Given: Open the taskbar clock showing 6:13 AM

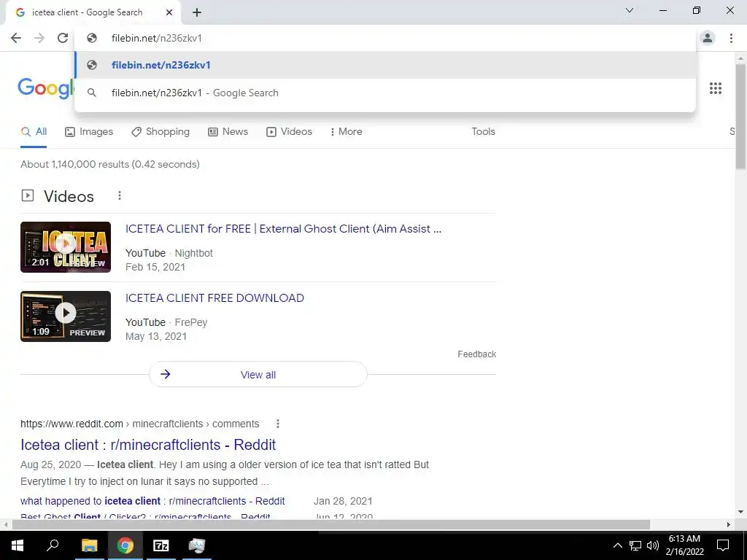Looking at the screenshot, I should point(684,545).
